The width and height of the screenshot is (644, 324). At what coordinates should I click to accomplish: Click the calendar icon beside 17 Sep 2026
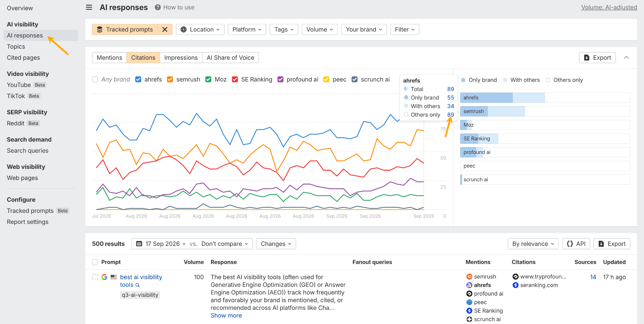pyautogui.click(x=139, y=244)
